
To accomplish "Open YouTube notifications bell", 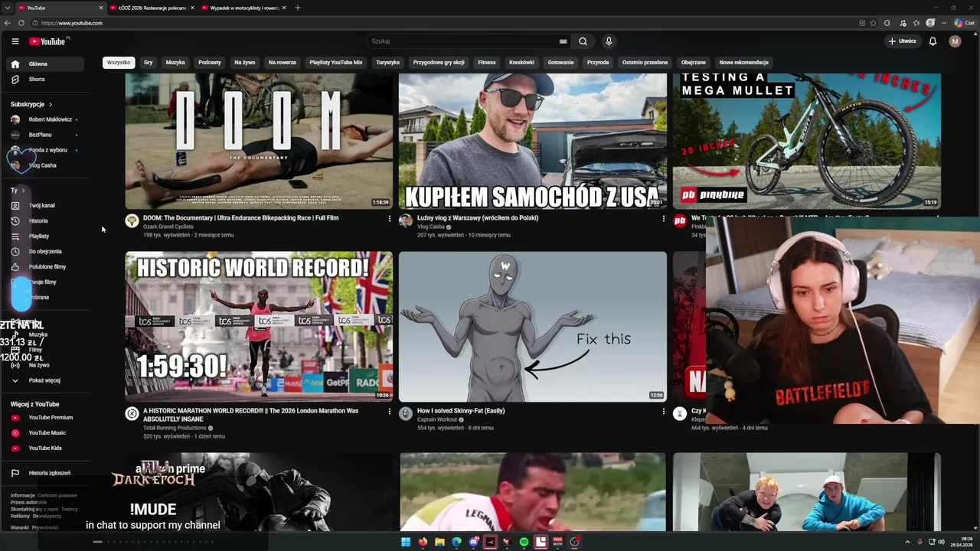I will [x=933, y=41].
